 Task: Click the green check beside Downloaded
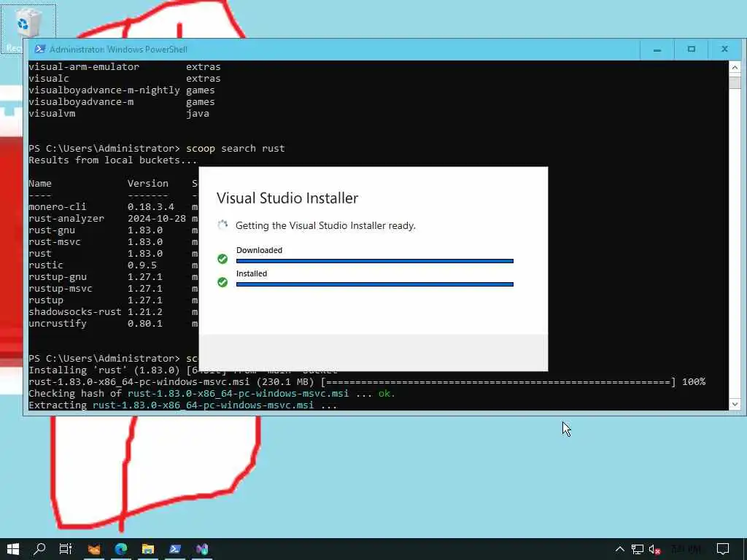pyautogui.click(x=222, y=259)
